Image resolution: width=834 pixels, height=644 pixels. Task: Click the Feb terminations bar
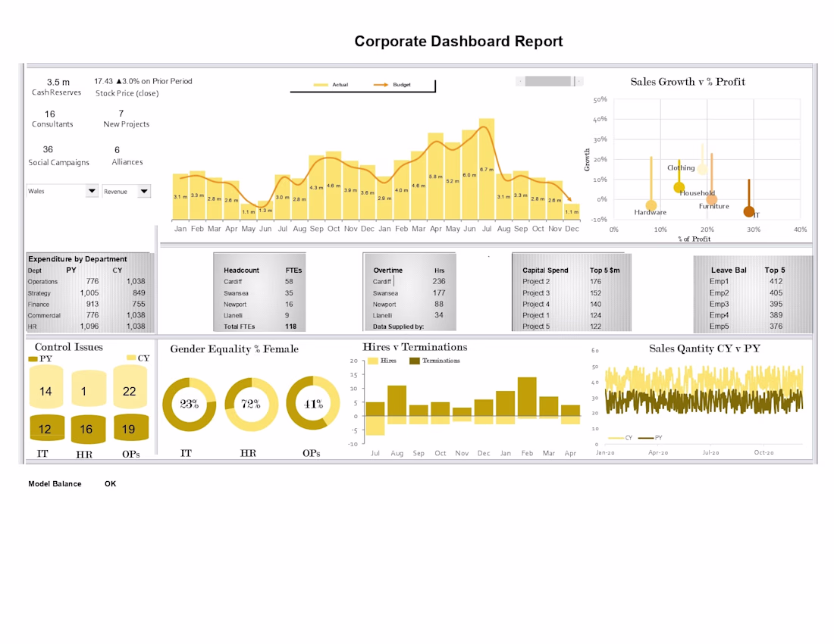click(x=527, y=396)
